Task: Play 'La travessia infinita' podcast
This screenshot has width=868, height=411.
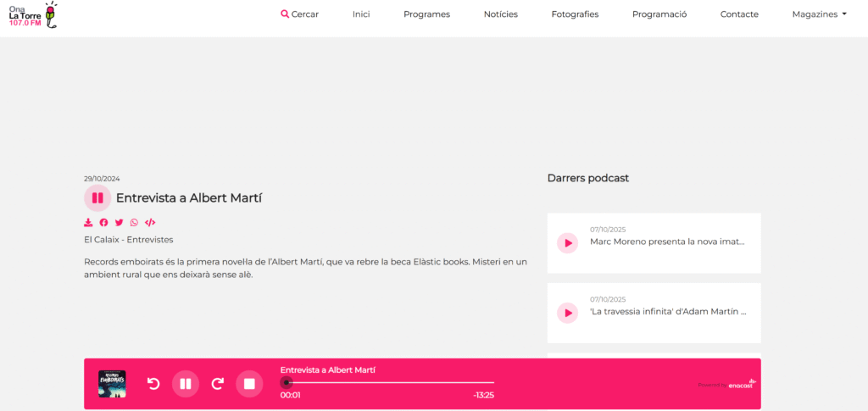Action: (567, 313)
